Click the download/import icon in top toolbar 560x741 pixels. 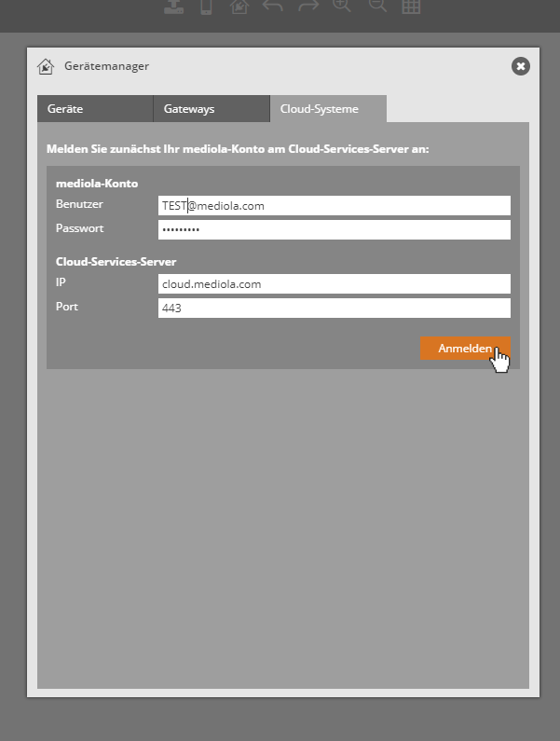(173, 7)
